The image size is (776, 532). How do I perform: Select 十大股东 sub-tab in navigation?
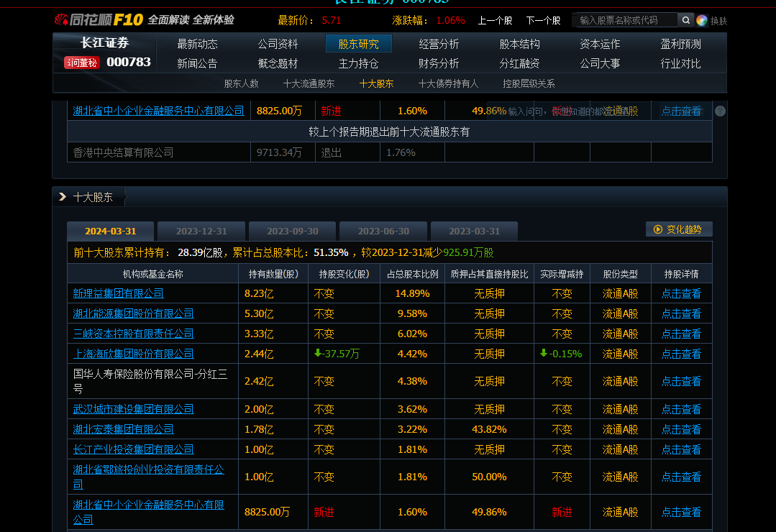click(376, 83)
